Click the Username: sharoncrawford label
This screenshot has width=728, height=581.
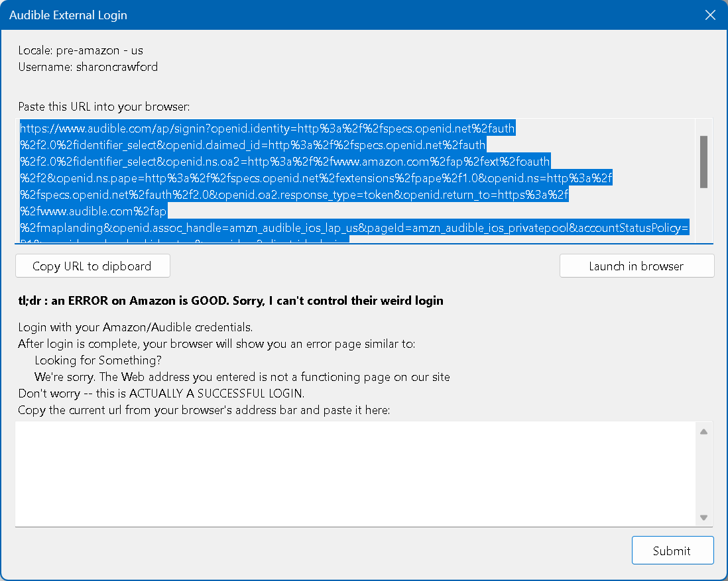point(88,66)
